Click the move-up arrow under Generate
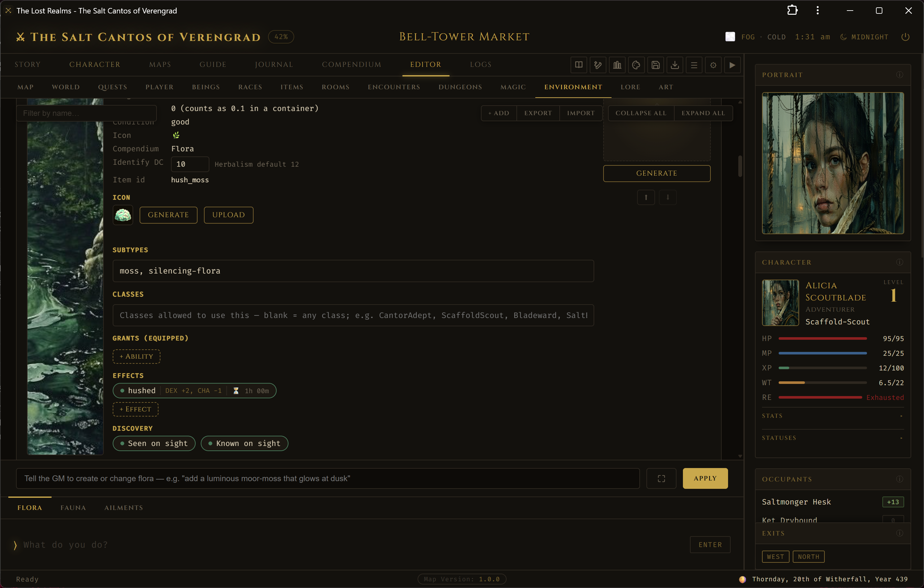This screenshot has width=924, height=588. click(x=646, y=197)
